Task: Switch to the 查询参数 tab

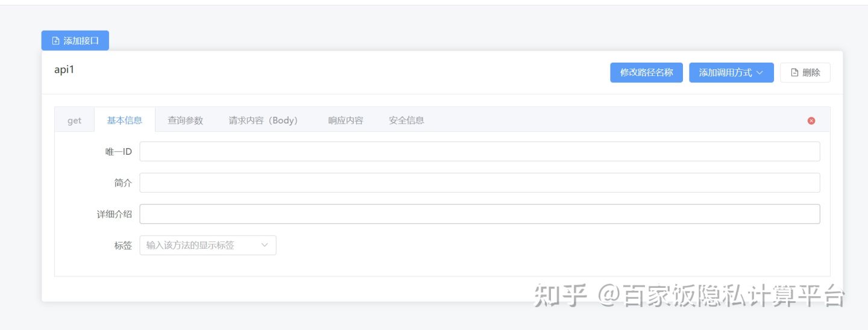Action: [x=186, y=120]
